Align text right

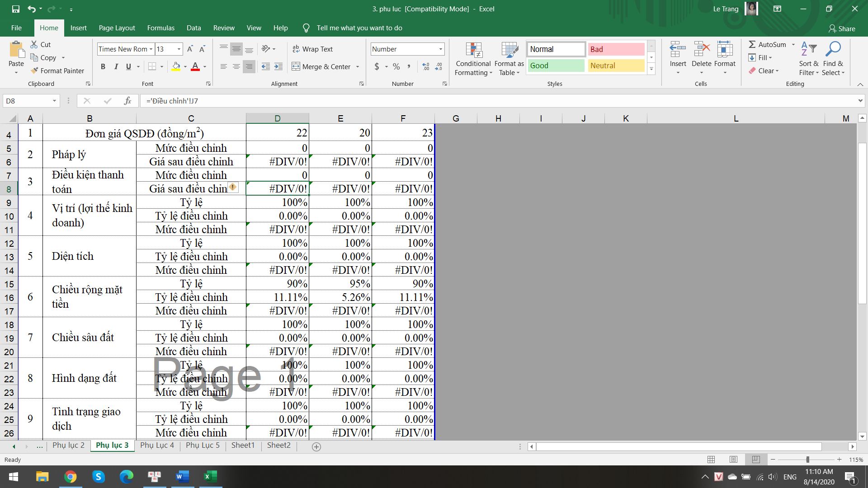[249, 66]
